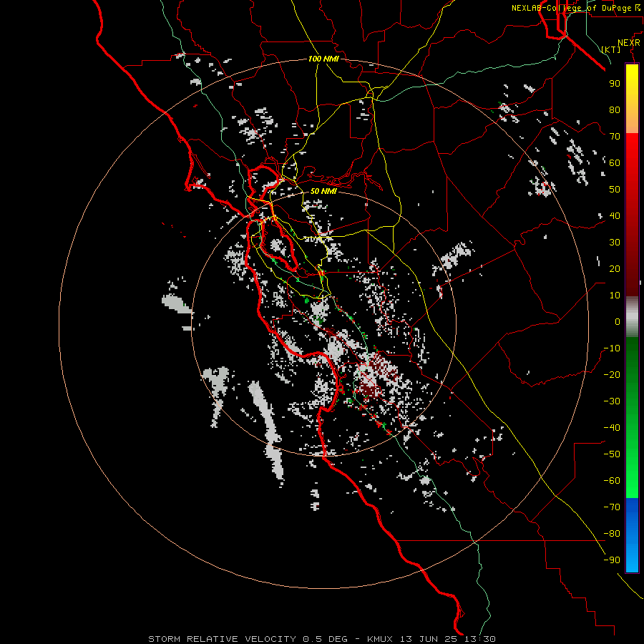
Task: Pick the yellow top section of the velocity color bar
Action: [632, 98]
